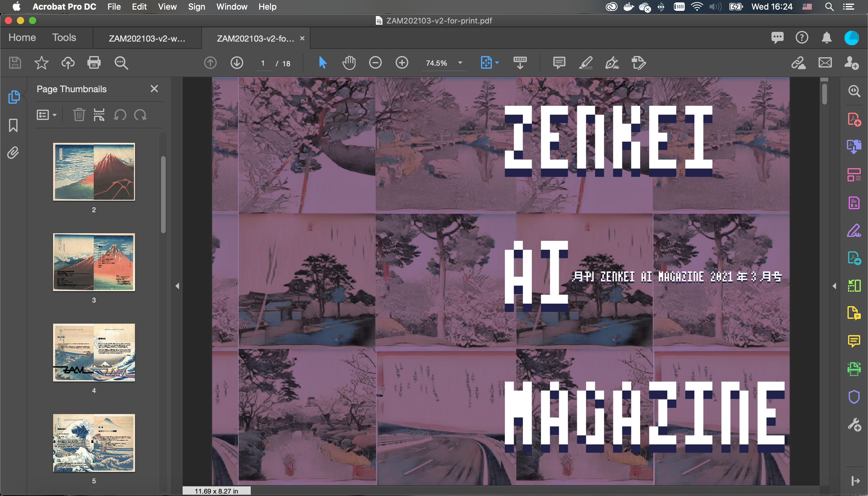Click the Save file floppy icon
Image resolution: width=868 pixels, height=496 pixels.
click(15, 63)
